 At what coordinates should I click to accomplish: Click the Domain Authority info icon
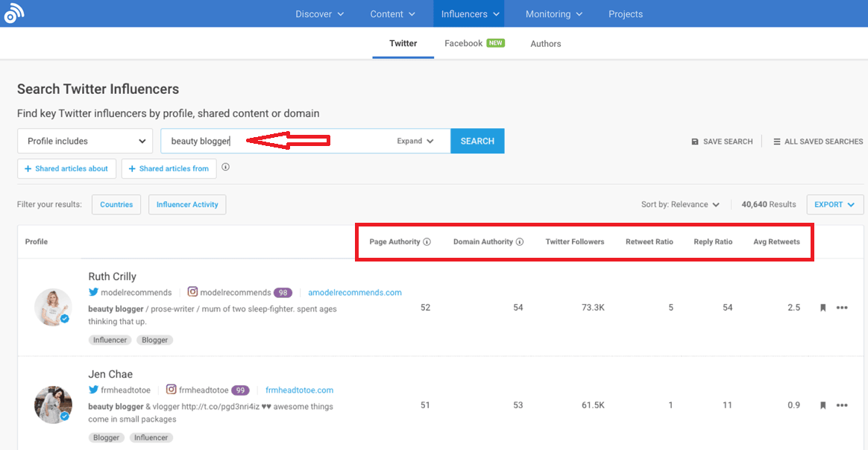520,241
